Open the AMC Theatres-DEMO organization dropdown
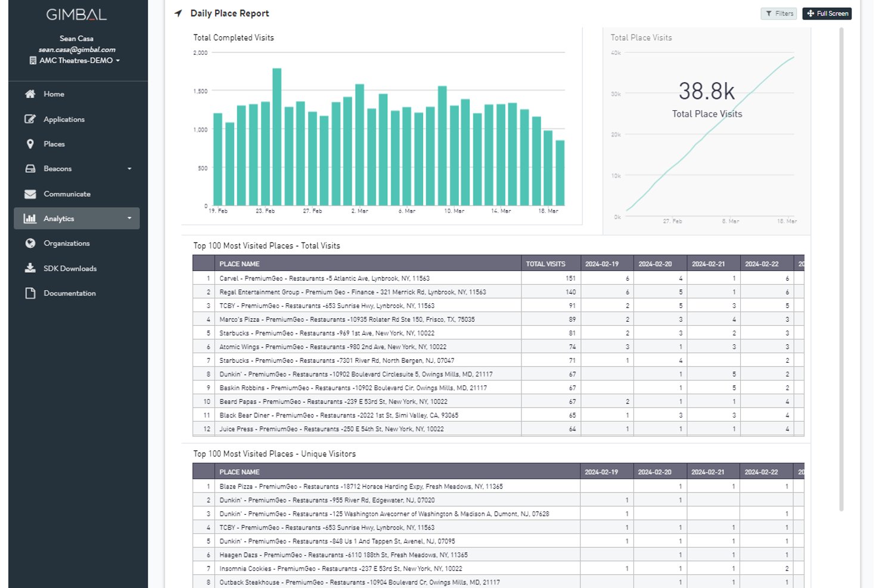The image size is (882, 588). [75, 60]
